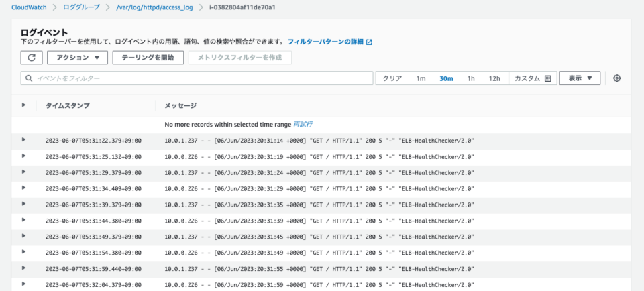
Task: Expand all rows using the header arrow
Action: pyautogui.click(x=24, y=105)
